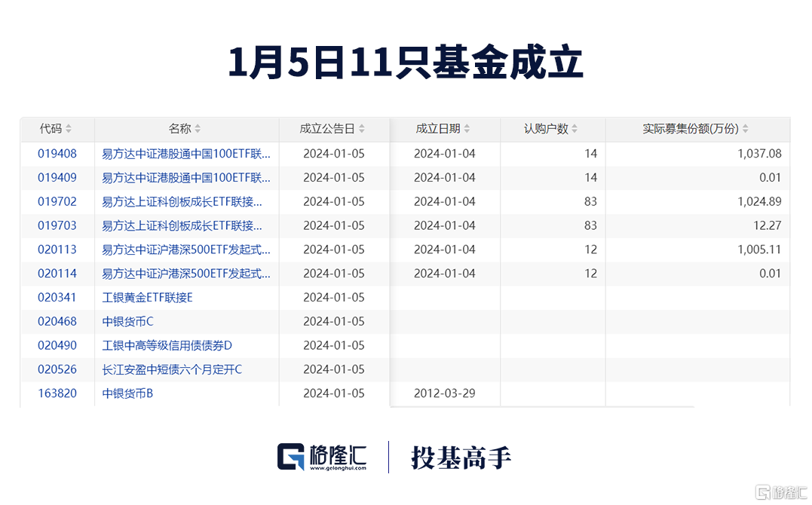Screen dimensions: 812x505
Task: Open 中银货币B fund name
Action: tap(127, 393)
